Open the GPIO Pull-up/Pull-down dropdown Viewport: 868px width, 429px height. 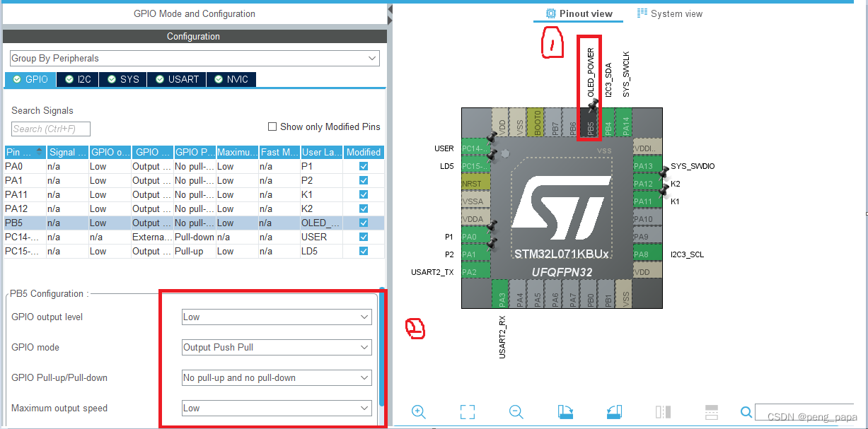point(277,377)
